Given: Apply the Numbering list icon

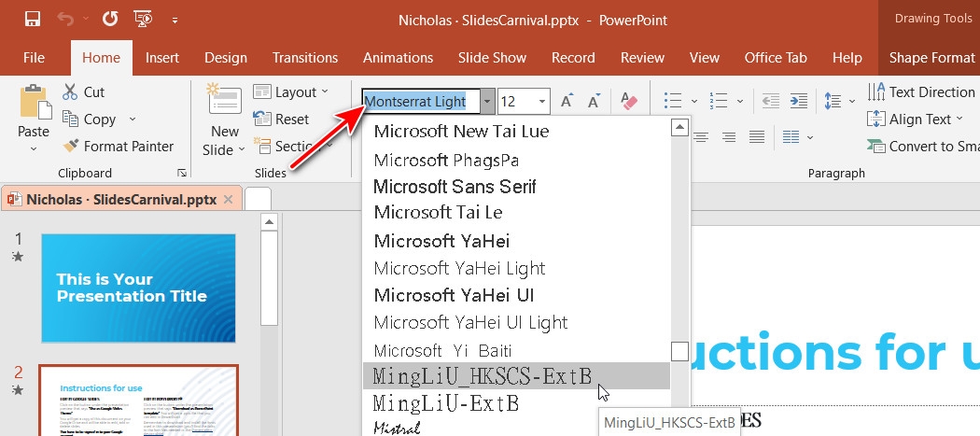Looking at the screenshot, I should (719, 101).
